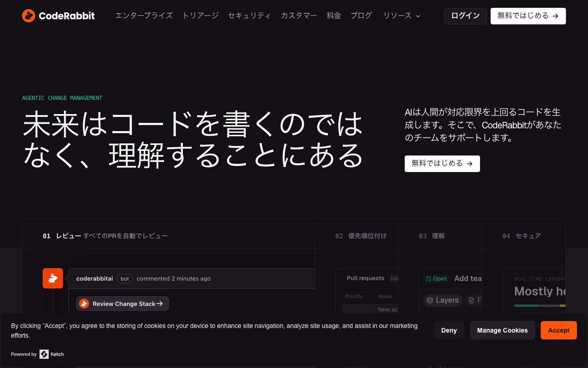The height and width of the screenshot is (368, 588).
Task: Click rabbit icon in Review Change Stack
Action: pyautogui.click(x=84, y=304)
